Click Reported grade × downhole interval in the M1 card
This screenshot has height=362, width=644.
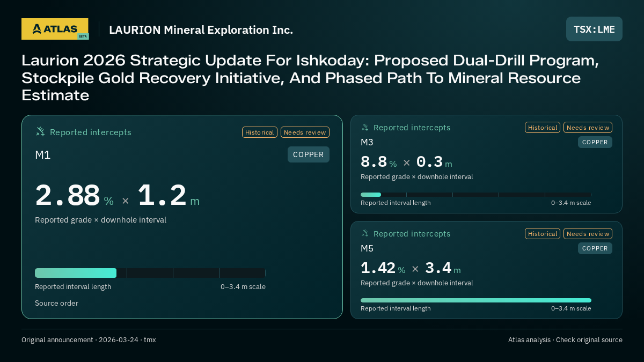[100, 220]
